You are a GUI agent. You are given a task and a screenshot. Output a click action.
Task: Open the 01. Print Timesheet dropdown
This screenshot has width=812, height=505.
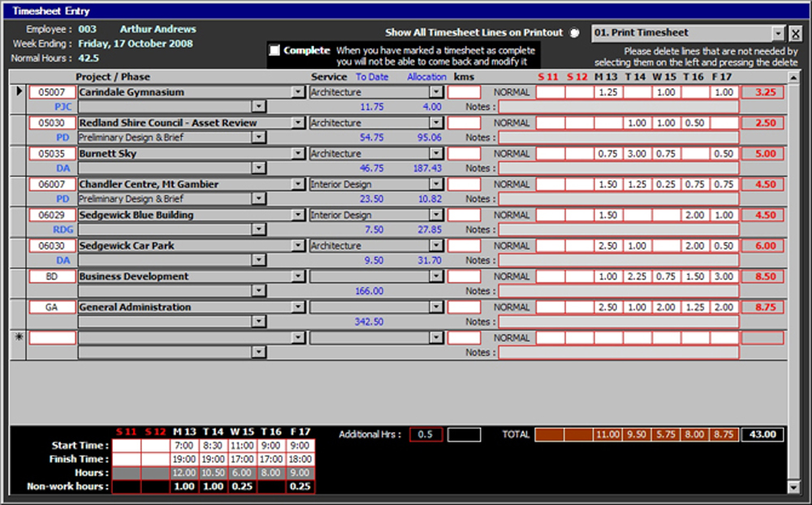point(779,33)
